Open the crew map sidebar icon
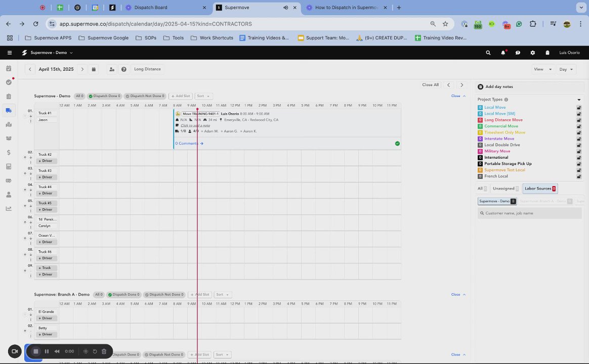This screenshot has width=589, height=364. click(x=9, y=124)
